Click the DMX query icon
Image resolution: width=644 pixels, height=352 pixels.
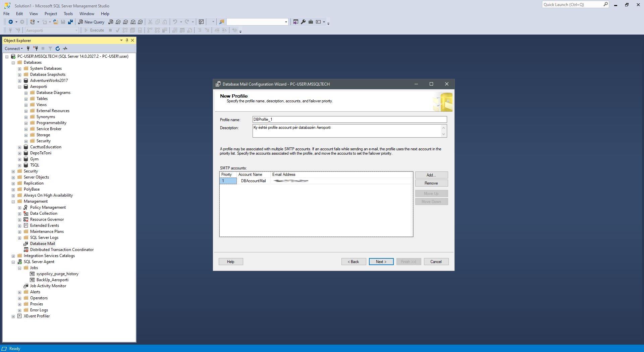pyautogui.click(x=125, y=22)
